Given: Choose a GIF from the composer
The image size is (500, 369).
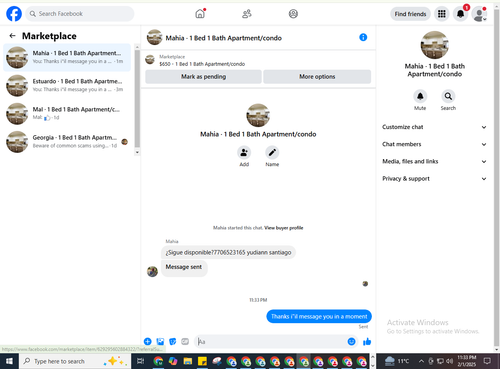Looking at the screenshot, I should [185, 341].
